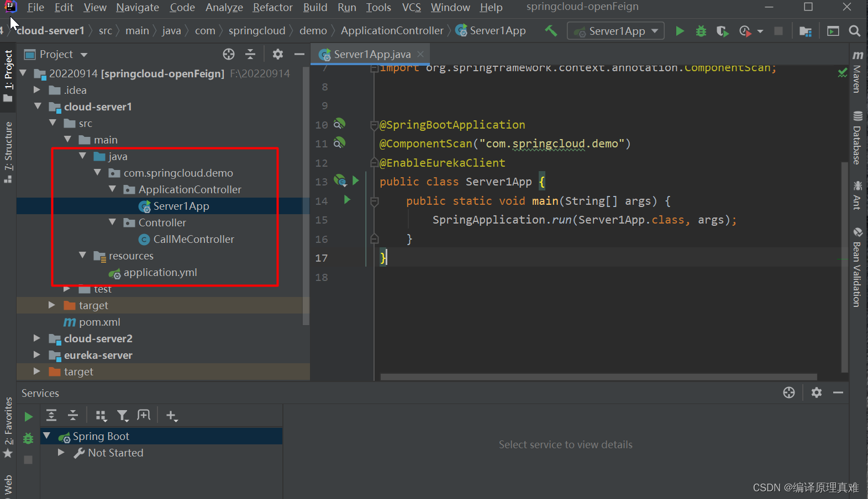Screen dimensions: 868x499
Task: Click the ApplicationController breadcrumb
Action: click(x=392, y=31)
